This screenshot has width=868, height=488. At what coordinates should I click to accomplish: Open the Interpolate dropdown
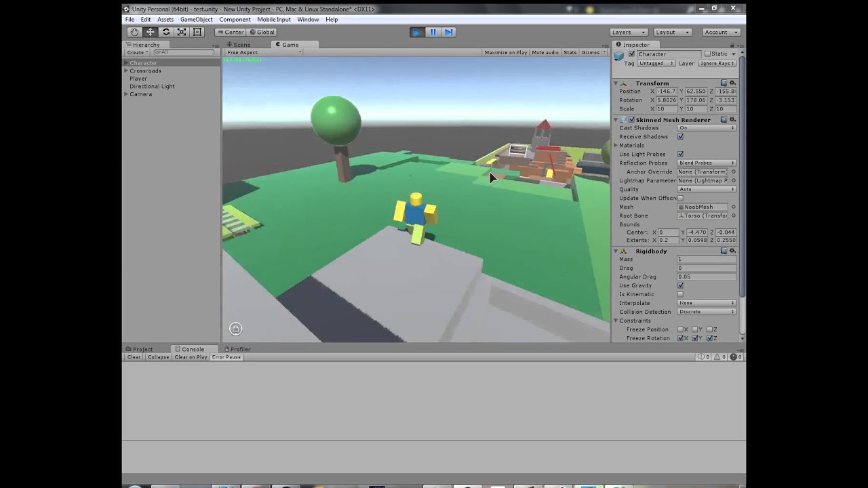coord(707,303)
